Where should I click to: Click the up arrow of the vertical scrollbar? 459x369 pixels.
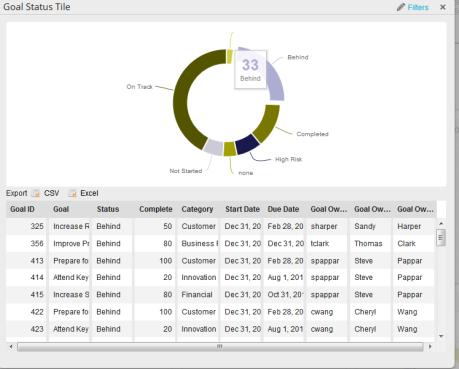441,224
